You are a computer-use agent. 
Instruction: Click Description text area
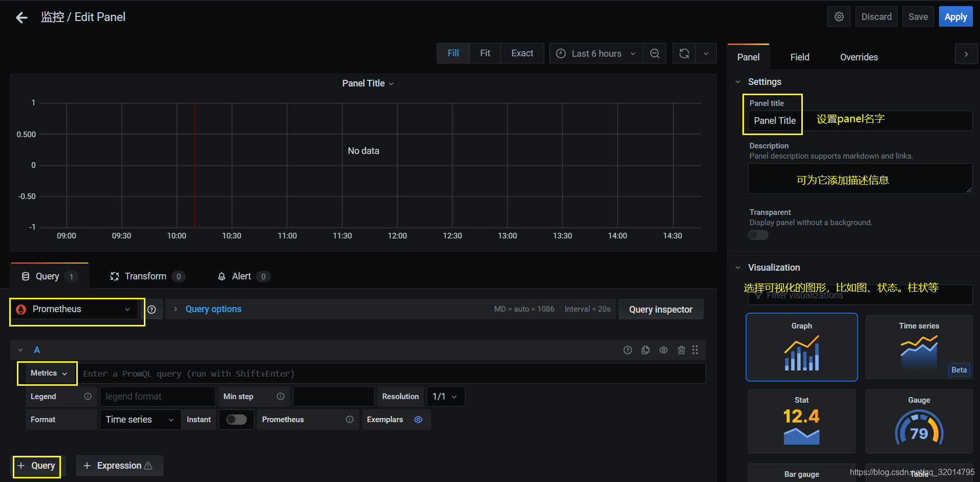click(x=860, y=179)
